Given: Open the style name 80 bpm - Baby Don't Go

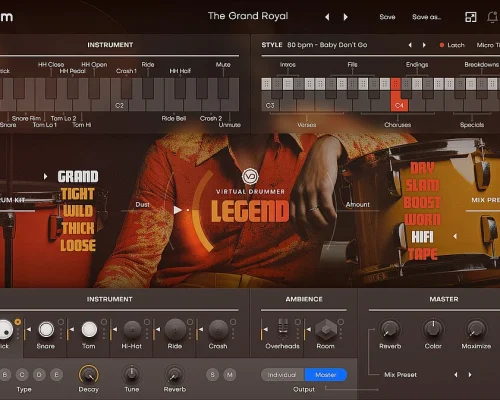Looking at the screenshot, I should (x=327, y=45).
